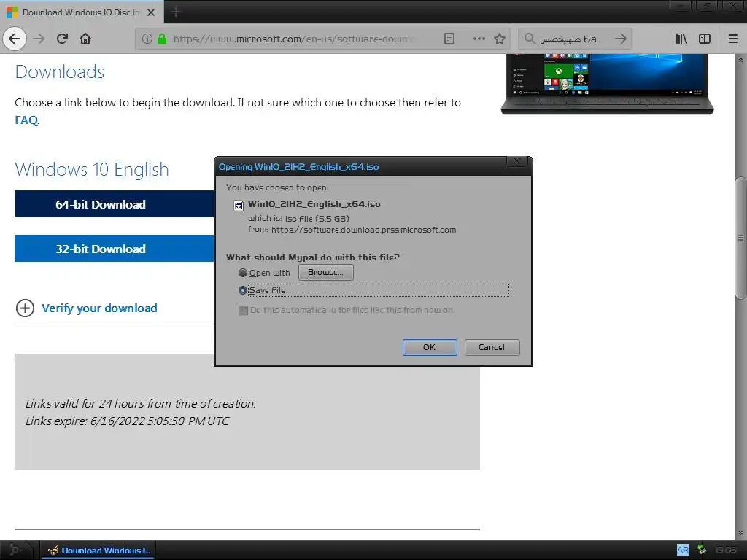Image resolution: width=747 pixels, height=560 pixels.
Task: Click the file name Win10_21H2_English_x64.iso text
Action: click(x=314, y=204)
